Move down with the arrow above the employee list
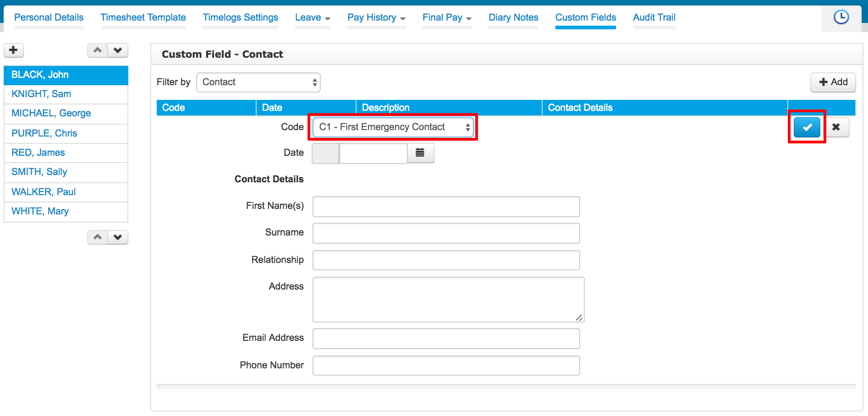The image size is (868, 416). 118,50
